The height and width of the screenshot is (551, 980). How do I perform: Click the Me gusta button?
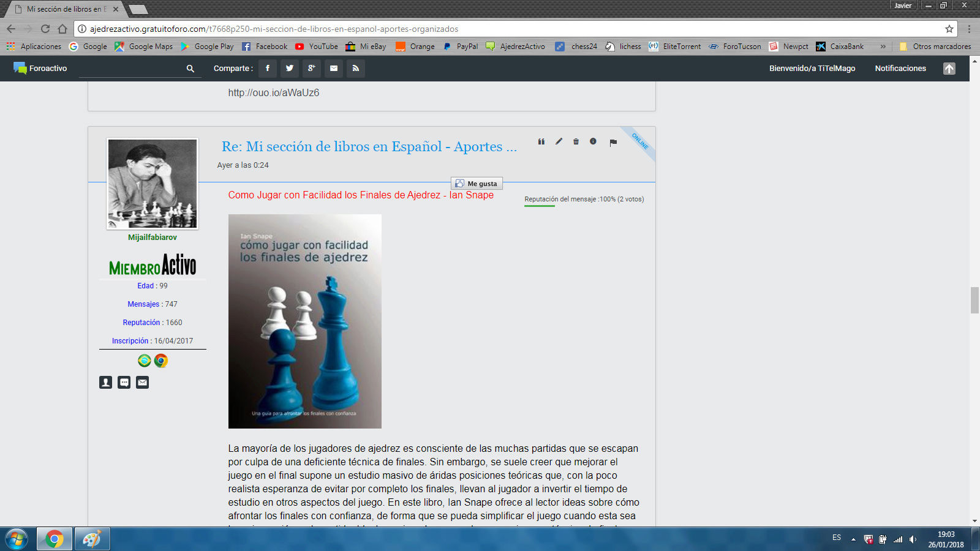477,184
